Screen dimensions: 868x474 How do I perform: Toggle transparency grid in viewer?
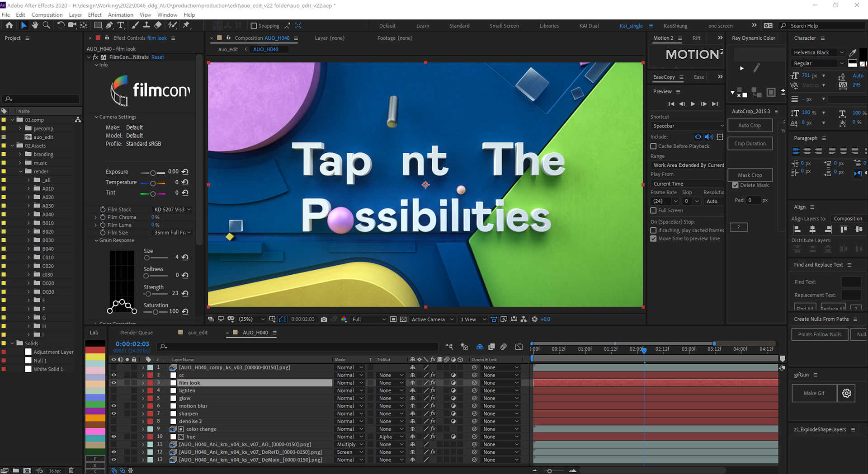pos(403,319)
